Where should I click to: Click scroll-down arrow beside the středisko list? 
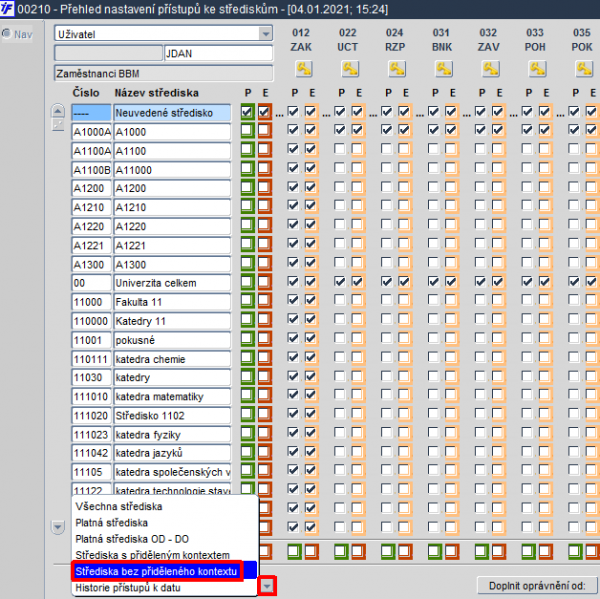[58, 528]
